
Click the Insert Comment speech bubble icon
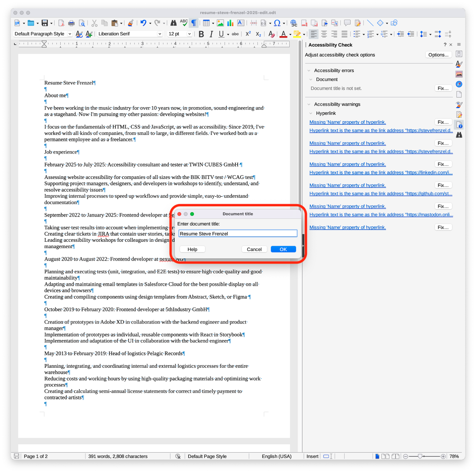pos(347,23)
